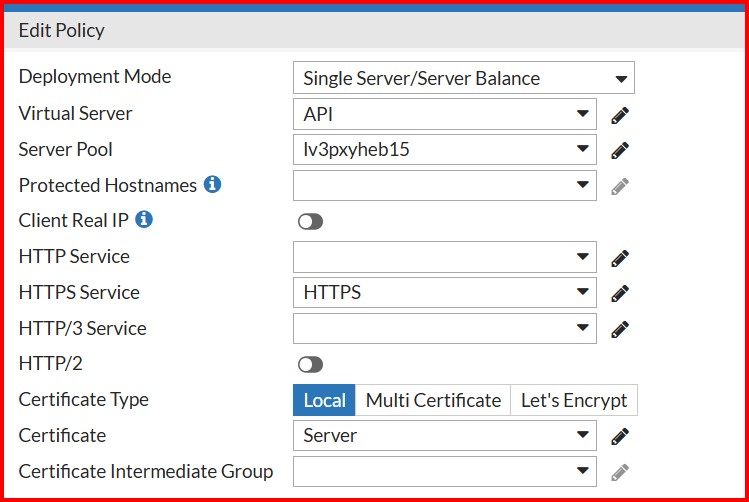Open the Server Pool dropdown
This screenshot has height=502, width=749.
point(445,150)
